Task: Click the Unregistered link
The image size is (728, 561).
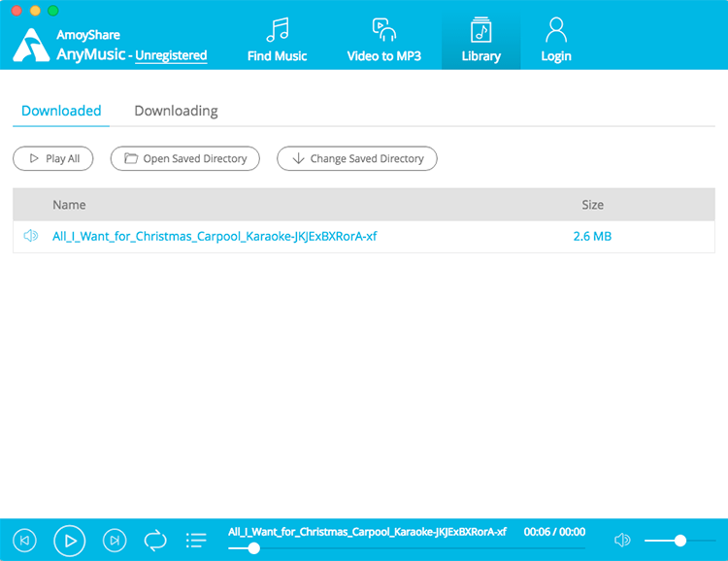Action: pyautogui.click(x=171, y=55)
